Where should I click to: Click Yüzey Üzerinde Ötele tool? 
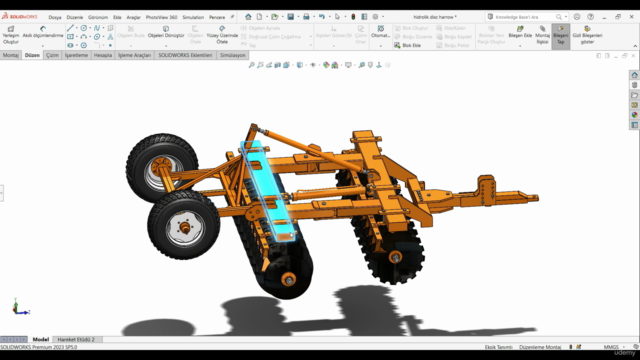point(222,35)
